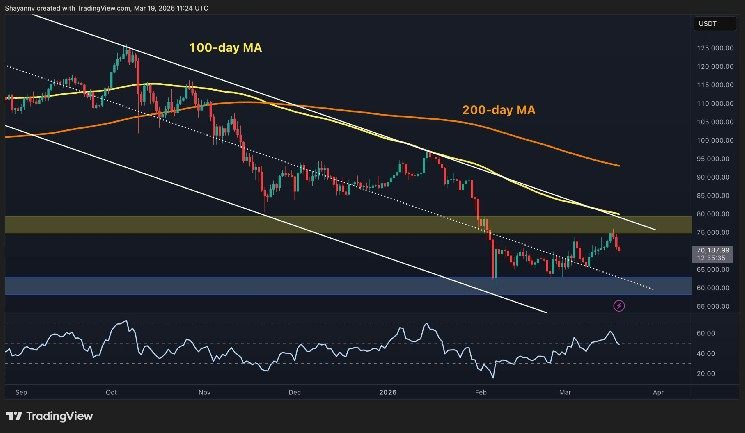Click the TradingView logo icon
Screen dimensions: 745x433
(x=15, y=417)
